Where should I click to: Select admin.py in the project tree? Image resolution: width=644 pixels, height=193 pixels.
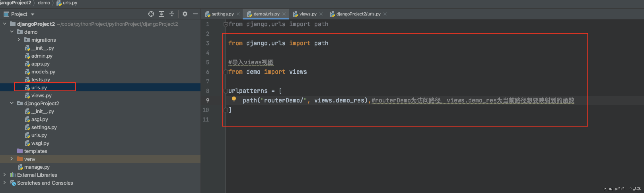point(42,56)
